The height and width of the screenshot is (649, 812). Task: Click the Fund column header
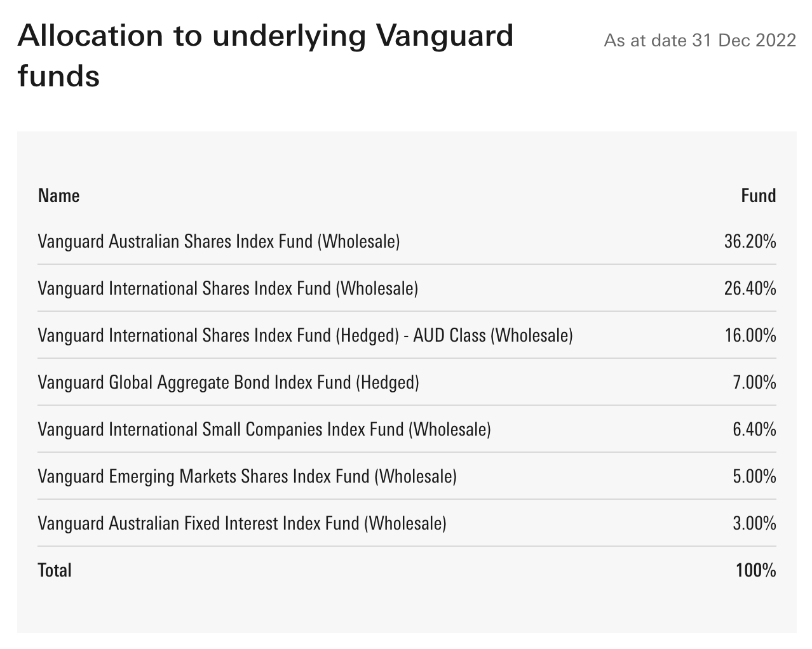[759, 195]
